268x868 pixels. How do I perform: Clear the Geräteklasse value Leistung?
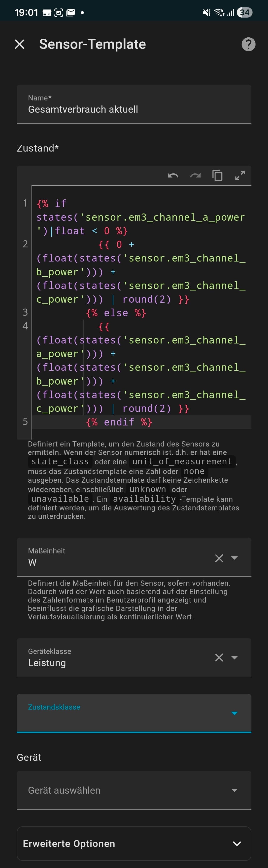(219, 658)
